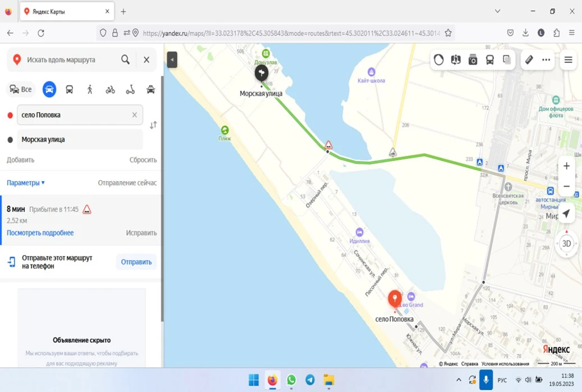Click the route warning triangle next to arrival time

87,209
